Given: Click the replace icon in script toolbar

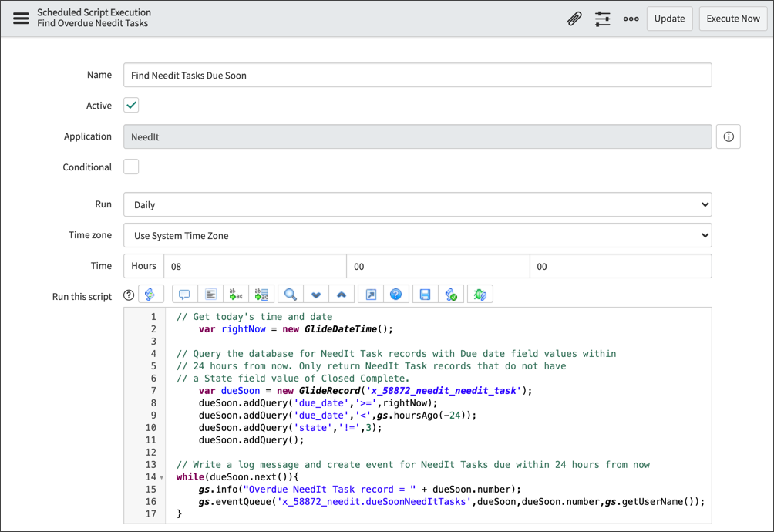Looking at the screenshot, I should click(236, 295).
